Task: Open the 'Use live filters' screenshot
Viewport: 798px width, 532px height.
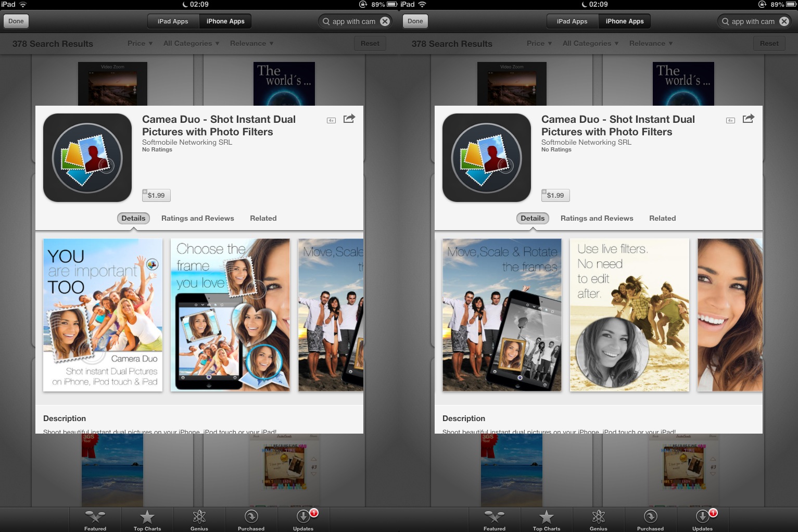Action: 629,315
